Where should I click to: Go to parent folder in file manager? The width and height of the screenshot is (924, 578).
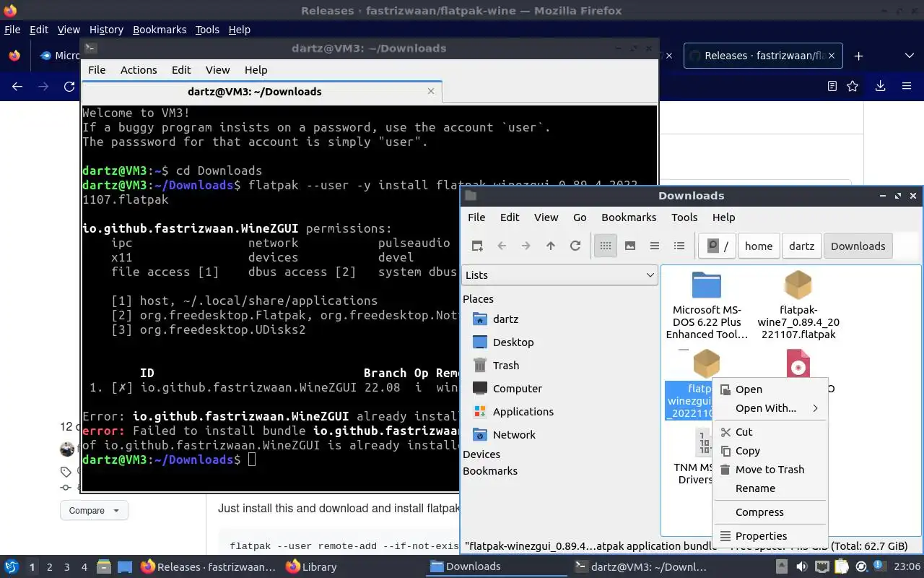tap(551, 246)
